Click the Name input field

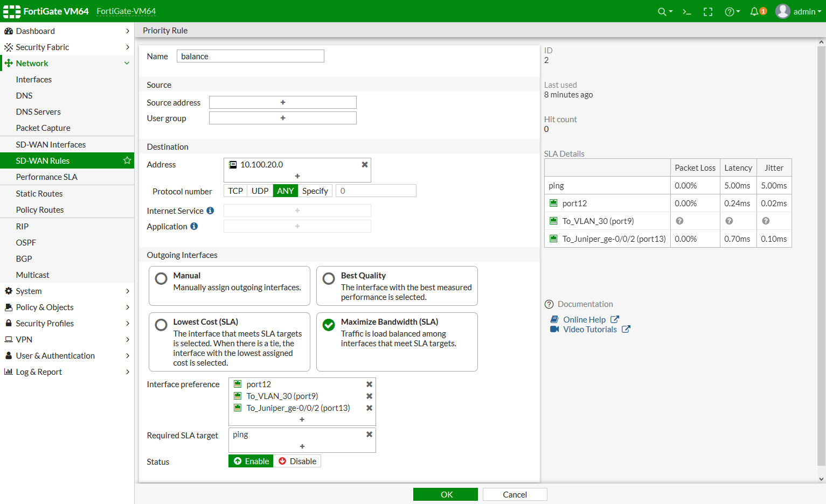(x=251, y=56)
